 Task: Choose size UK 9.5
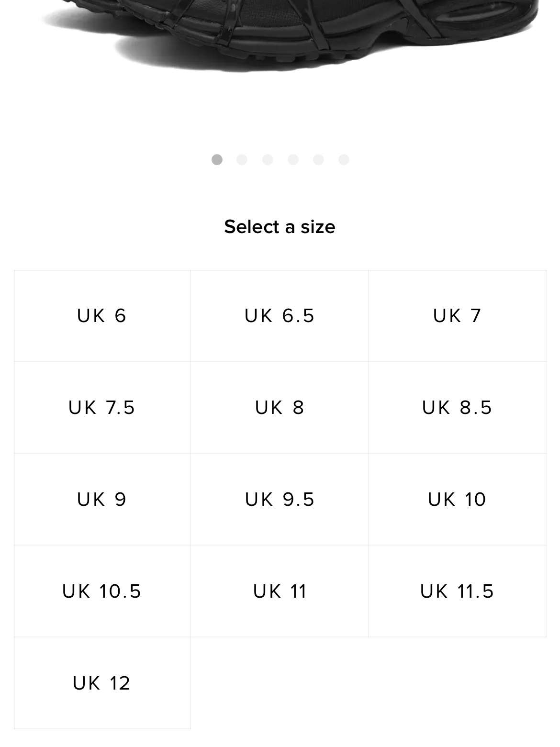point(280,499)
